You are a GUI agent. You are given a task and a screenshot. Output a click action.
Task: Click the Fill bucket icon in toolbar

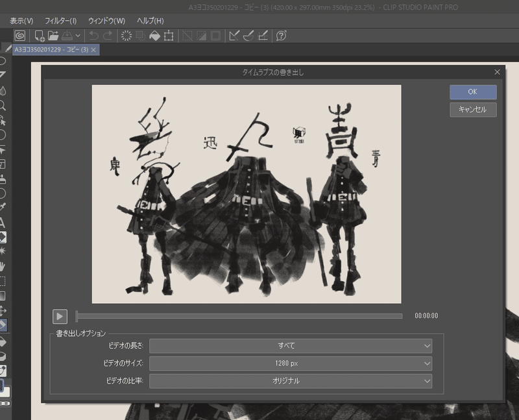coord(154,36)
